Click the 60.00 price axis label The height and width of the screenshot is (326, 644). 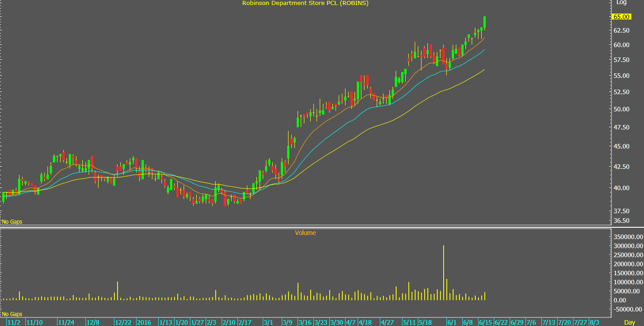(621, 45)
